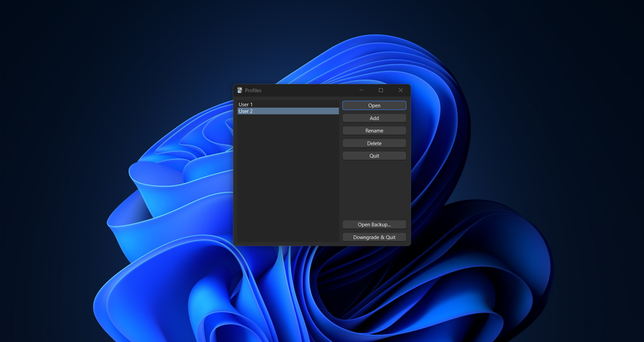Add a new profile
644x342 pixels.
[374, 118]
